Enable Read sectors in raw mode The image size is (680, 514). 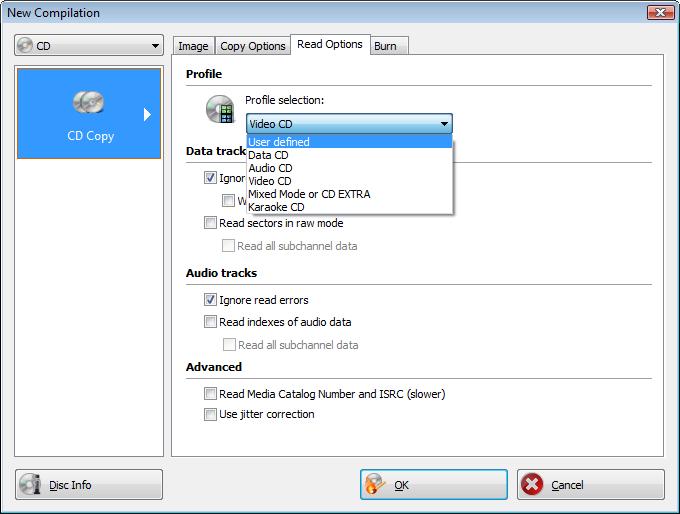pyautogui.click(x=210, y=223)
